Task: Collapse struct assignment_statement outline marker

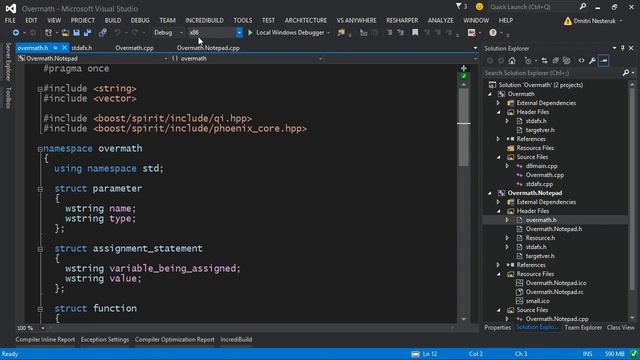Action: 40,249
